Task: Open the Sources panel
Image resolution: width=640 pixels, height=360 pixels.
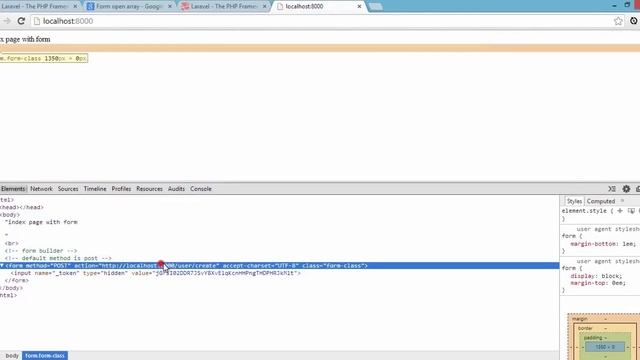Action: click(x=68, y=189)
